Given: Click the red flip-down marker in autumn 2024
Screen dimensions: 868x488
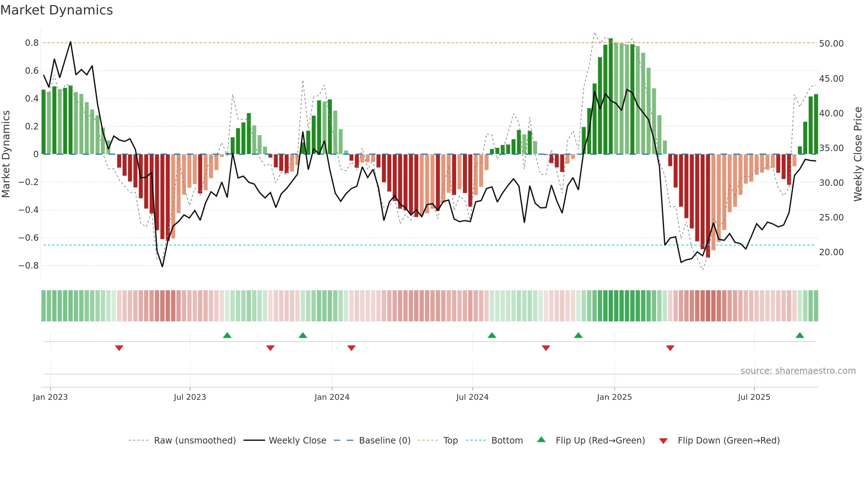Looking at the screenshot, I should tap(546, 348).
